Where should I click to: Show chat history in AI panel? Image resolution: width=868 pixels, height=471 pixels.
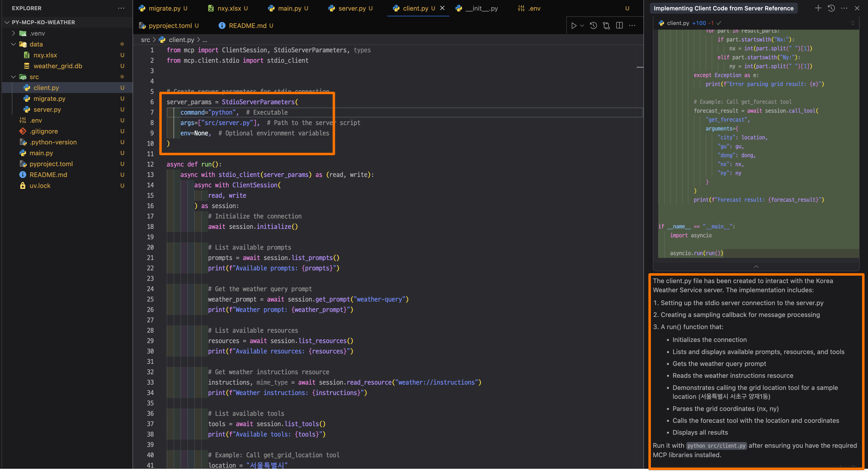(831, 8)
